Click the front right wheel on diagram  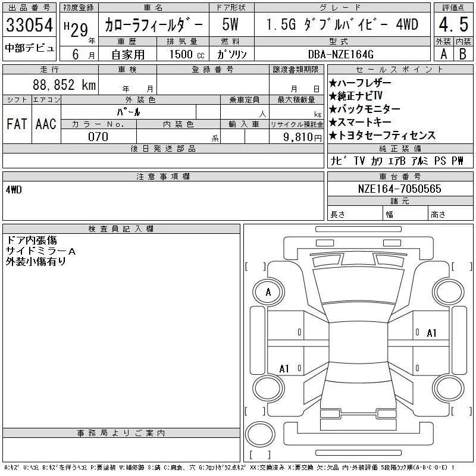449,292
